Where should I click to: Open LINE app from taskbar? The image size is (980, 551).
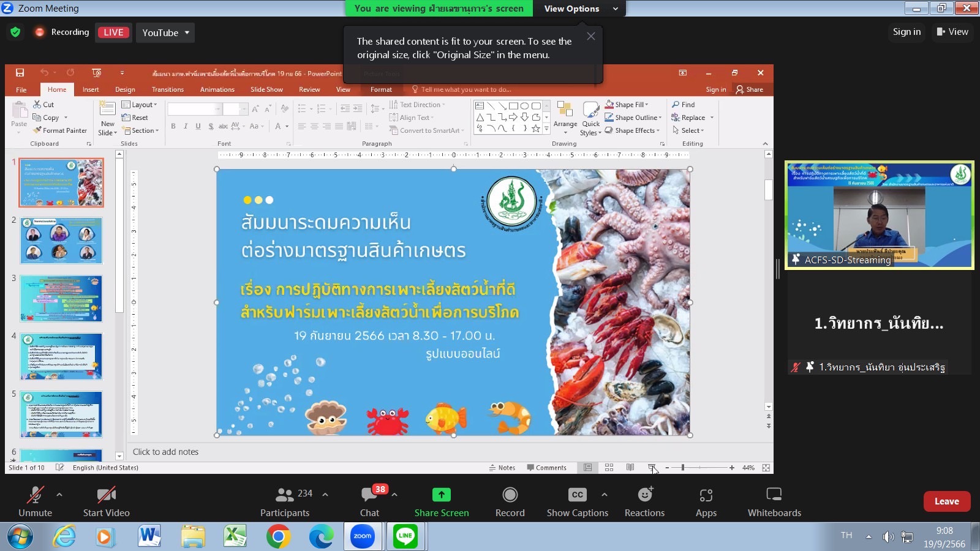pyautogui.click(x=405, y=536)
